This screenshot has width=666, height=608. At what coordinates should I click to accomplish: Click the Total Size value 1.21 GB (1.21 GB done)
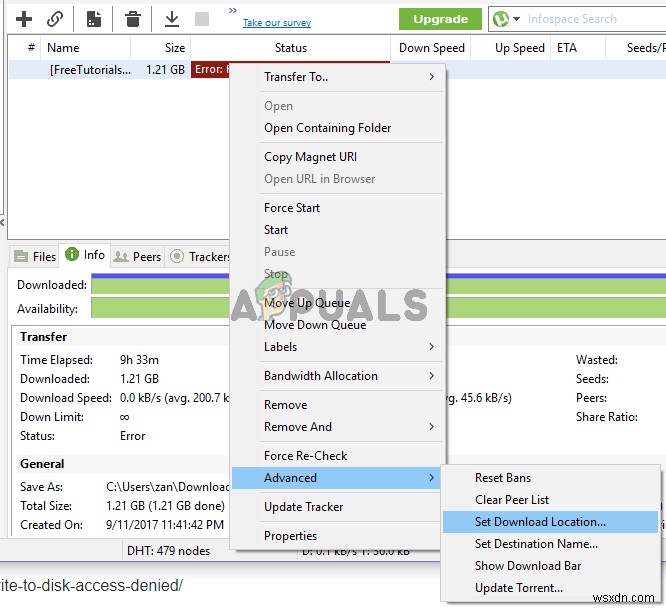click(165, 506)
